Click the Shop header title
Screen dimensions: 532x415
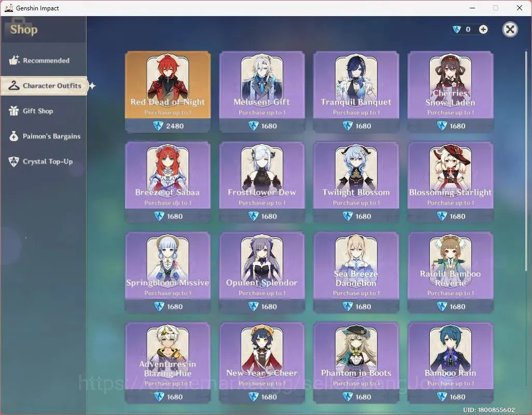(24, 30)
